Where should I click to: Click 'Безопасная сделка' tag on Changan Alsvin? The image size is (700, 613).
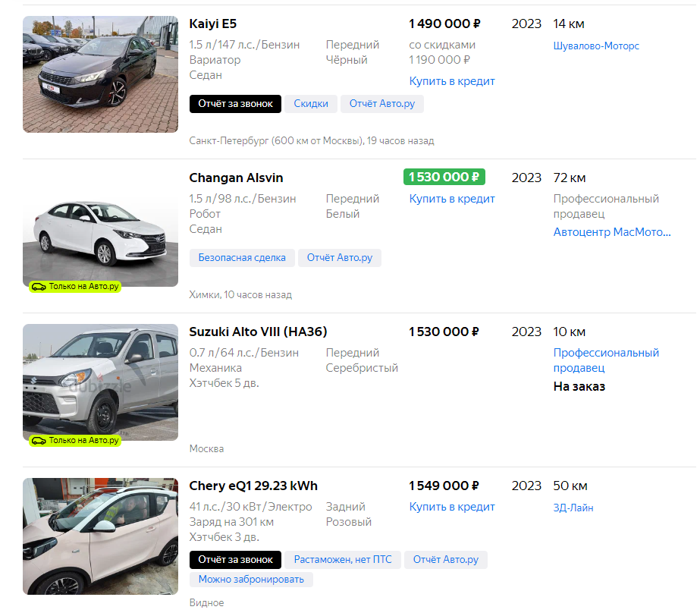coord(242,258)
